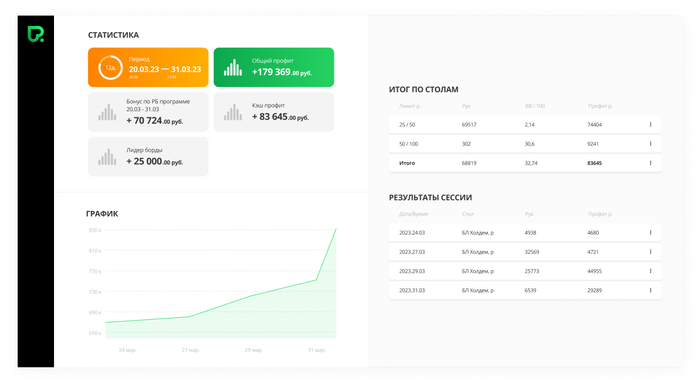Click the 44955 session profit
The width and height of the screenshot is (700, 387).
(595, 271)
